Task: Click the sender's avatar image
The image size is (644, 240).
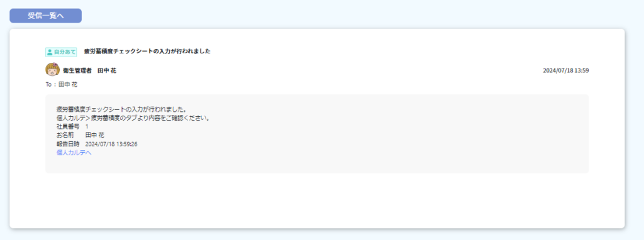Action: pos(53,70)
